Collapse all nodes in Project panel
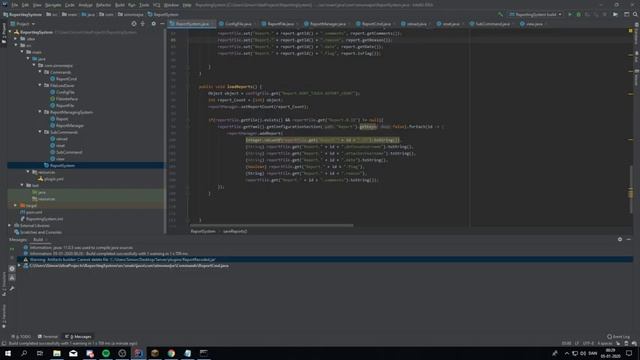This screenshot has height=360, width=640. (142, 24)
